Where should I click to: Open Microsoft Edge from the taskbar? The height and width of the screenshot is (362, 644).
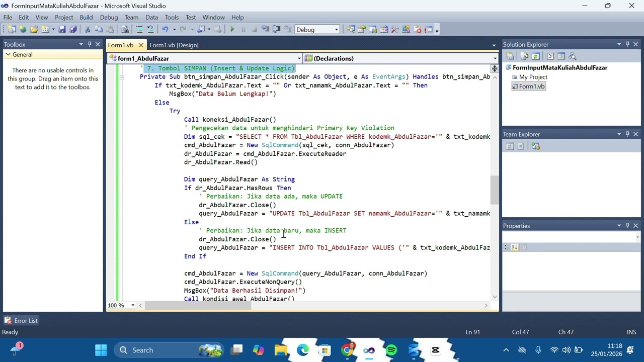tap(303, 350)
